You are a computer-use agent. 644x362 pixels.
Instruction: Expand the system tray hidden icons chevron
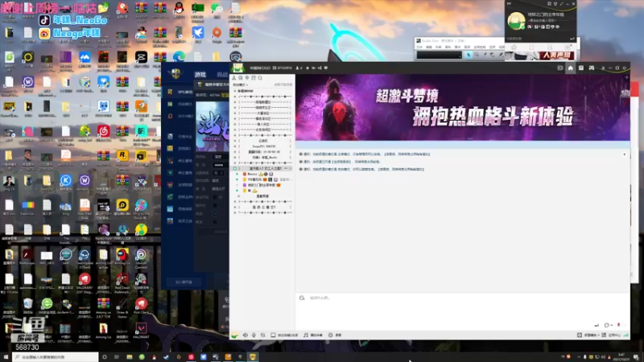(x=579, y=357)
